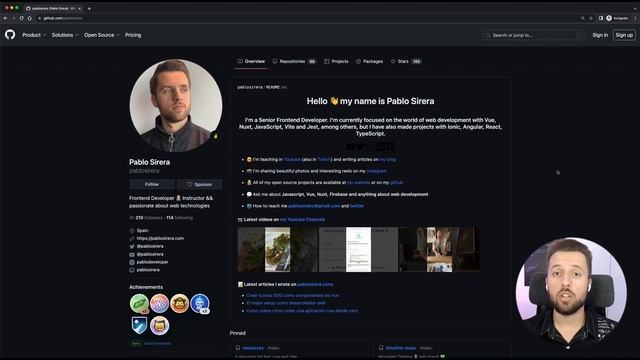Open the https://pablosirera.com website link
This screenshot has width=640, height=360.
tap(160, 238)
